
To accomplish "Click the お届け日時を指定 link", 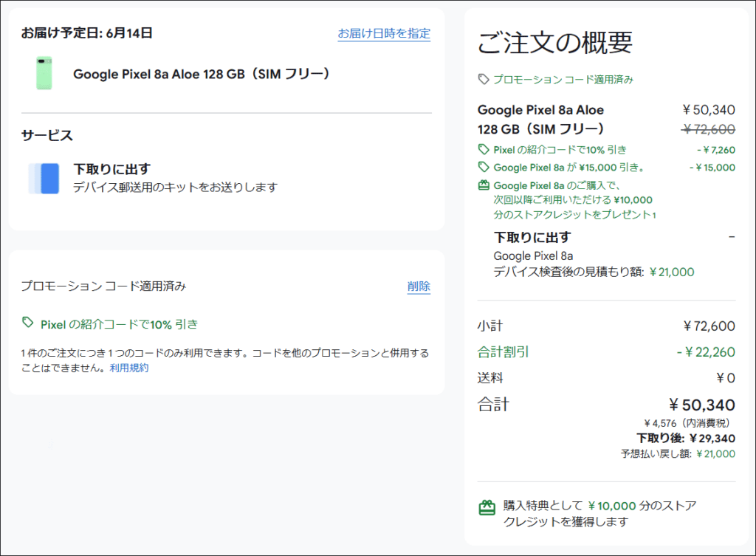I will click(x=384, y=33).
